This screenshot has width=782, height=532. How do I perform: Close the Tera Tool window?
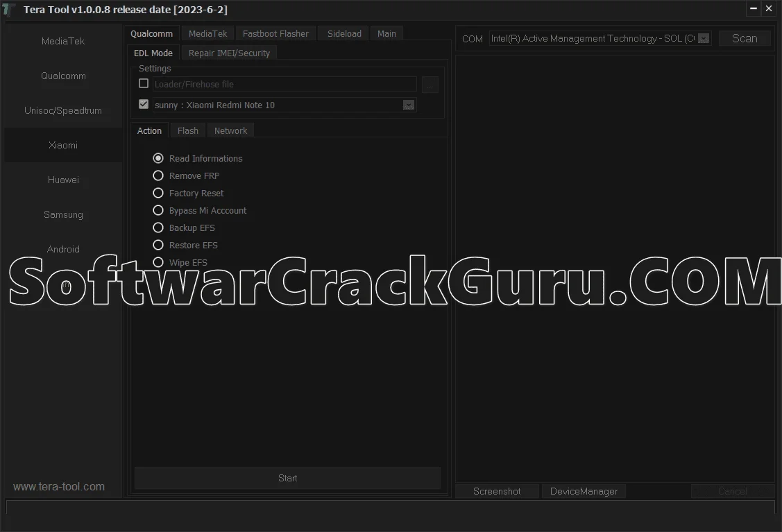[769, 8]
